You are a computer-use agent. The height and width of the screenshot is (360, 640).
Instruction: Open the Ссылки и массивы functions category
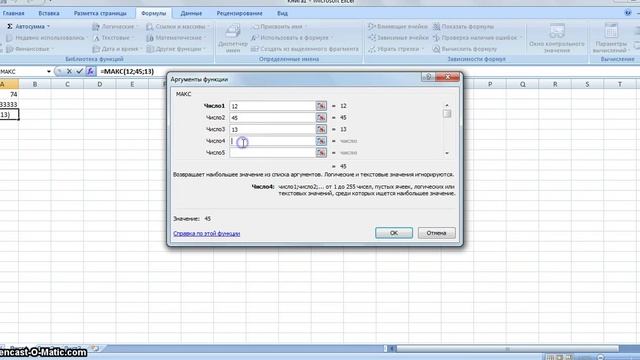point(178,27)
